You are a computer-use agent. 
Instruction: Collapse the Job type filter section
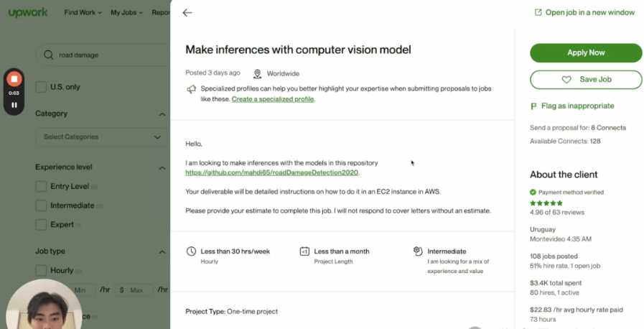click(162, 252)
